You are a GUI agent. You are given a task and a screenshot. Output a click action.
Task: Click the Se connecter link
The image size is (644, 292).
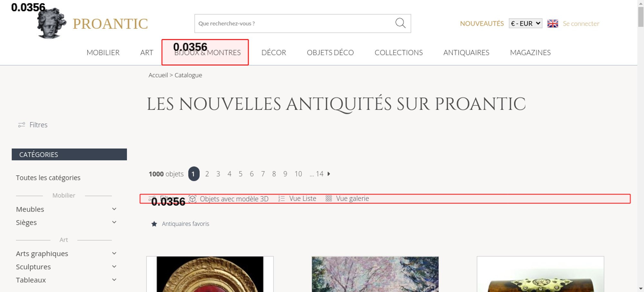coord(581,23)
